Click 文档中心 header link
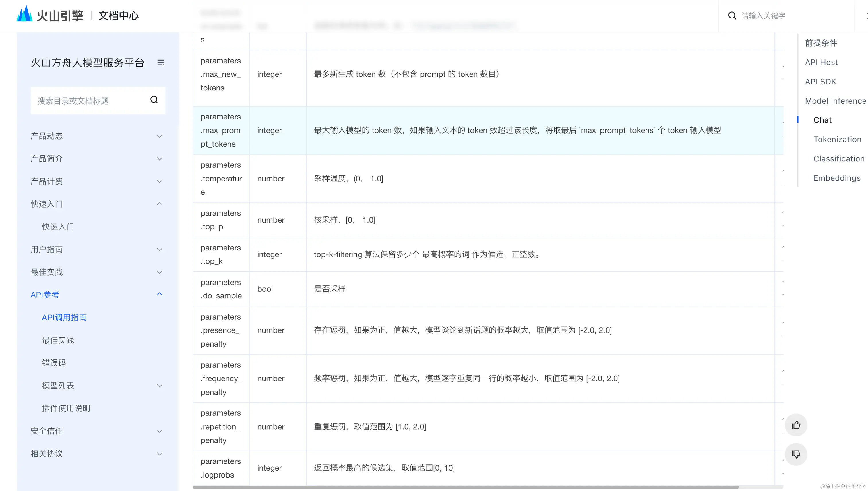 point(119,16)
